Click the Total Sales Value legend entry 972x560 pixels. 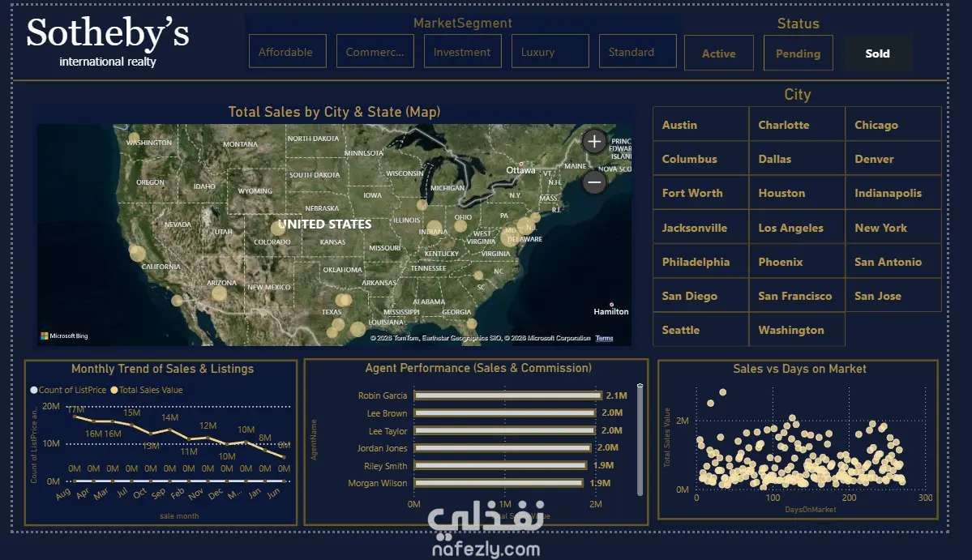point(146,390)
